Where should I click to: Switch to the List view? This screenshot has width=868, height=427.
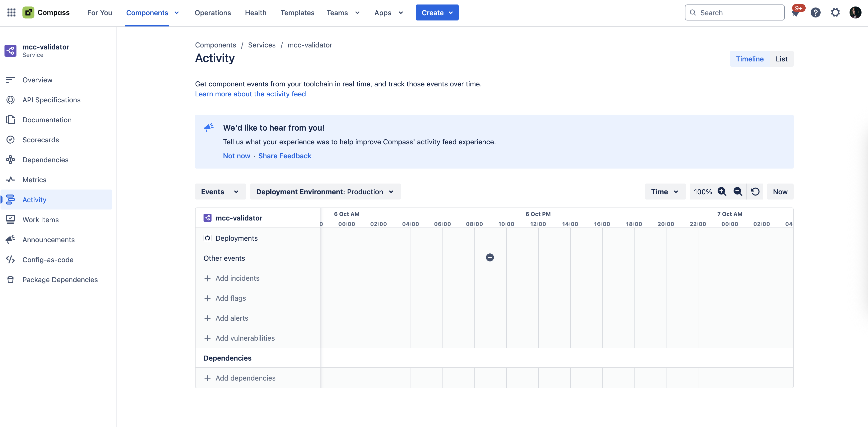click(x=781, y=58)
